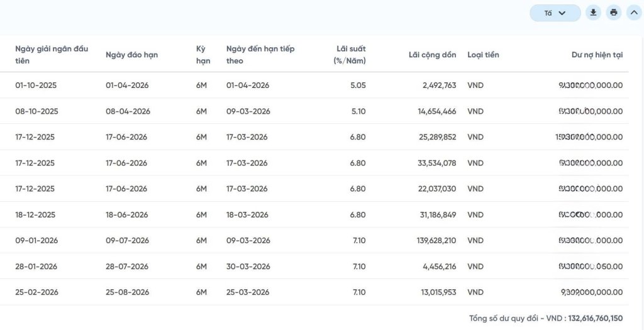Click the 'Loại tiền' column header
The image size is (644, 330).
483,55
